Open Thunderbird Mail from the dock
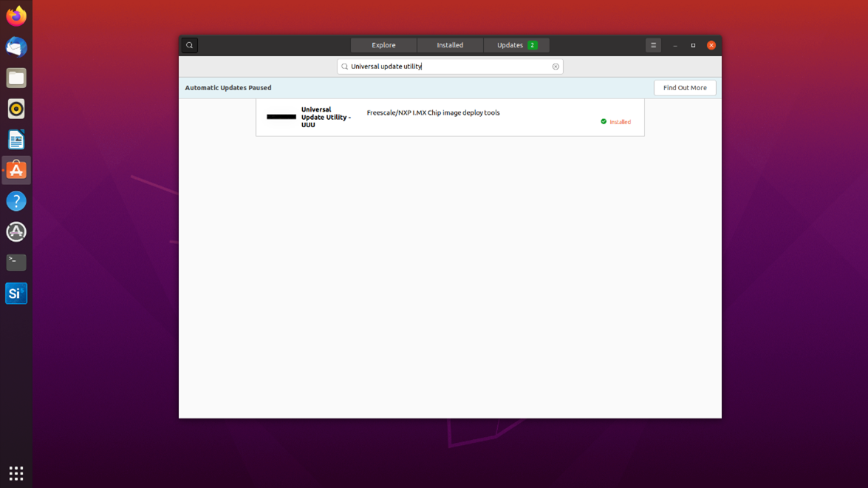Viewport: 868px width, 488px height. [16, 47]
